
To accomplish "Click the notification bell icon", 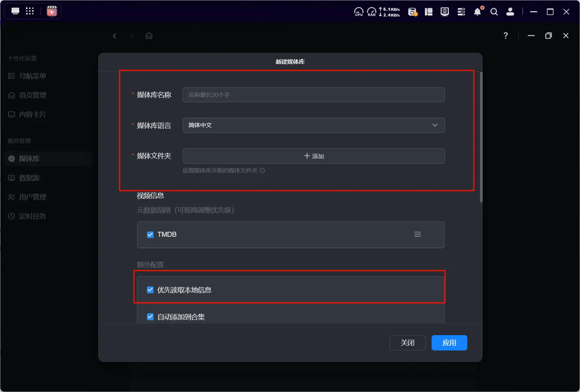I will tap(477, 12).
